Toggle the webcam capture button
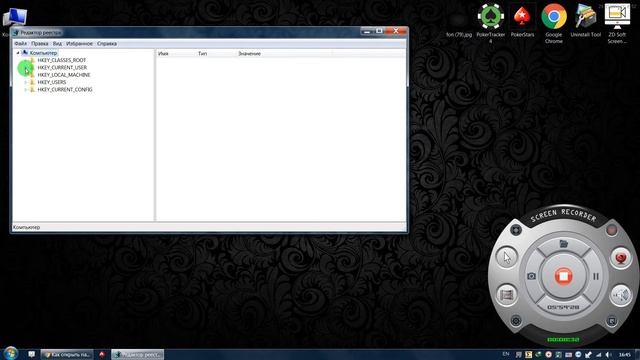This screenshot has width=640, height=360. pyautogui.click(x=620, y=258)
